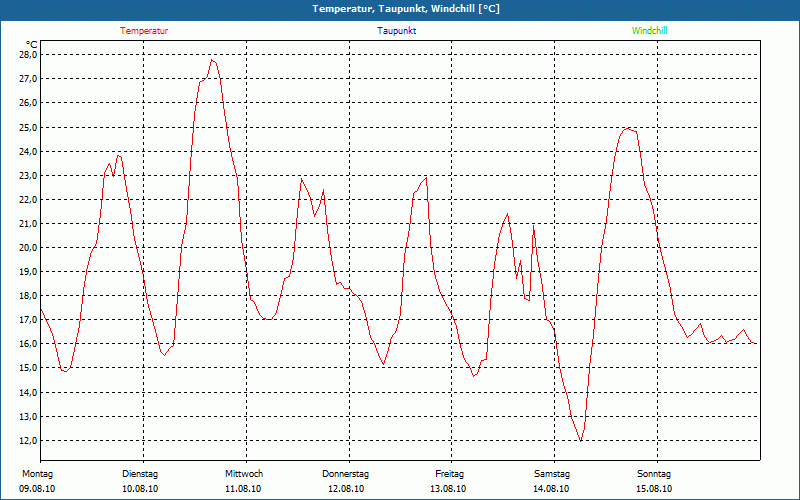Click the 19,0 y-axis value

(x=28, y=271)
